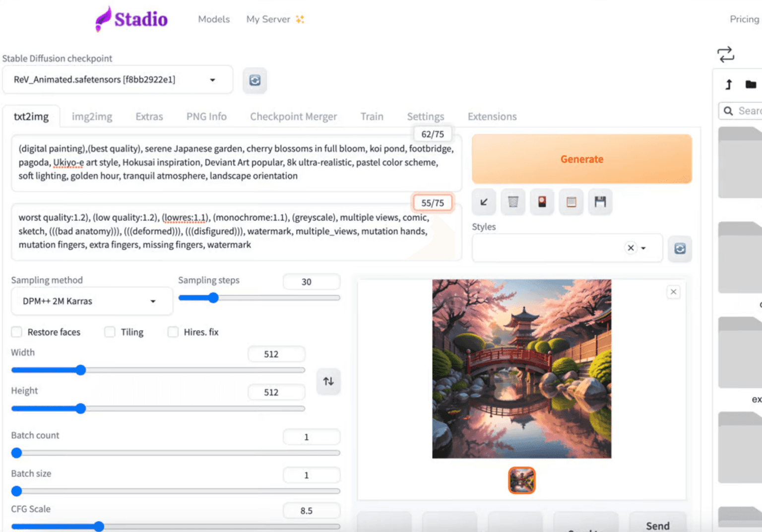Click the black folder icon in the side panel
Image resolution: width=762 pixels, height=532 pixels.
(x=751, y=84)
